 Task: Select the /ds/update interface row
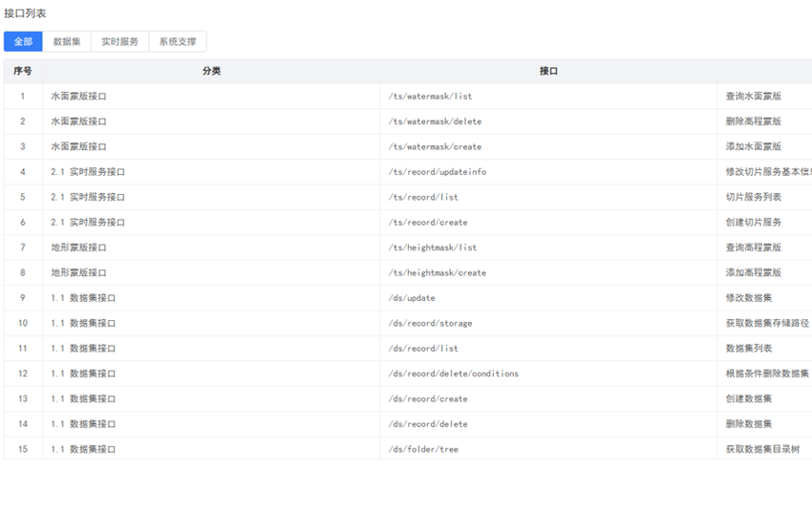pyautogui.click(x=412, y=298)
